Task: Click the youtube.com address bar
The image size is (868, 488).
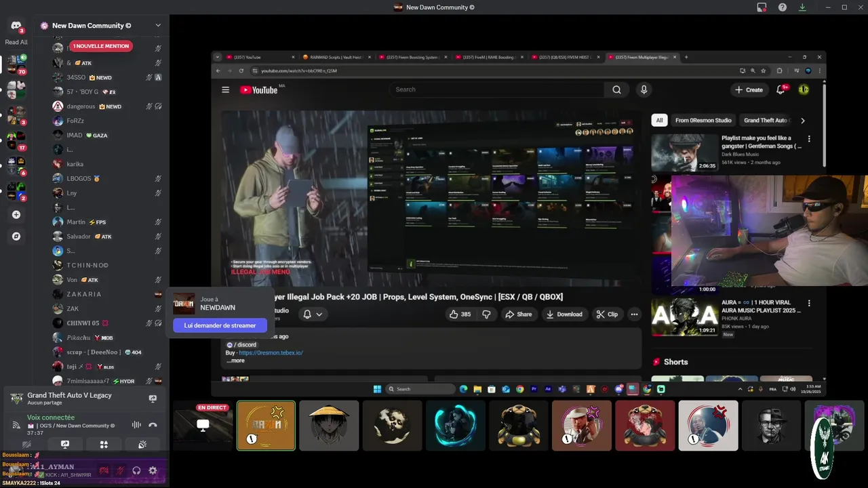Action: click(492, 70)
